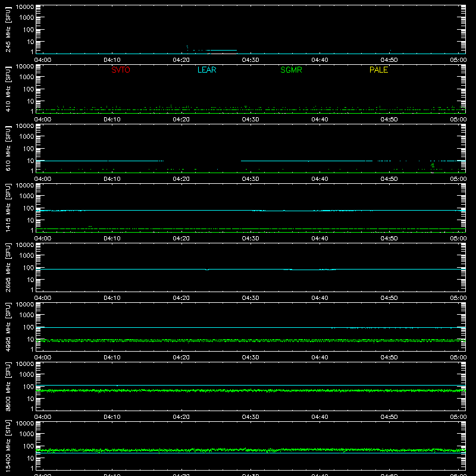The height and width of the screenshot is (476, 476).
Task: Click 04:20 time label under 610 MHz plot
Action: (x=181, y=179)
